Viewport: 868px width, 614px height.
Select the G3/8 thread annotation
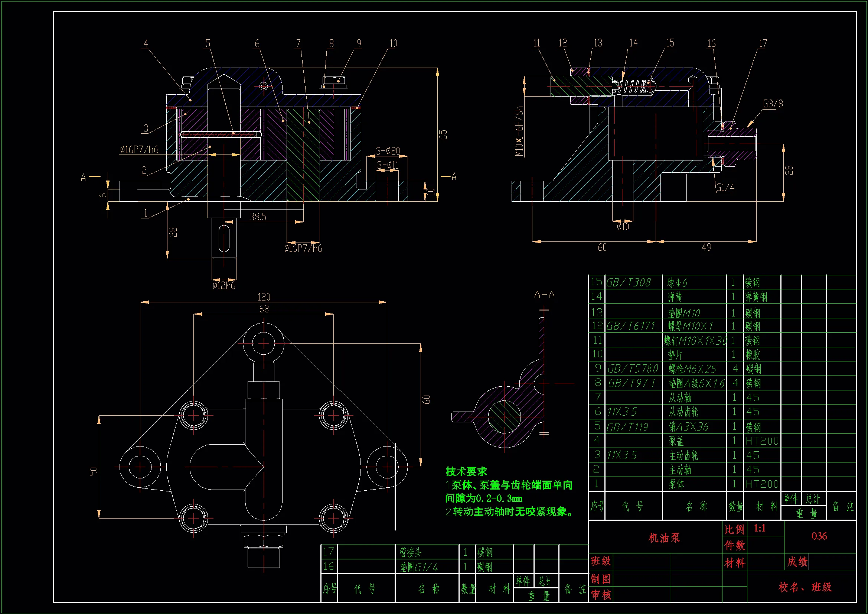pyautogui.click(x=773, y=104)
